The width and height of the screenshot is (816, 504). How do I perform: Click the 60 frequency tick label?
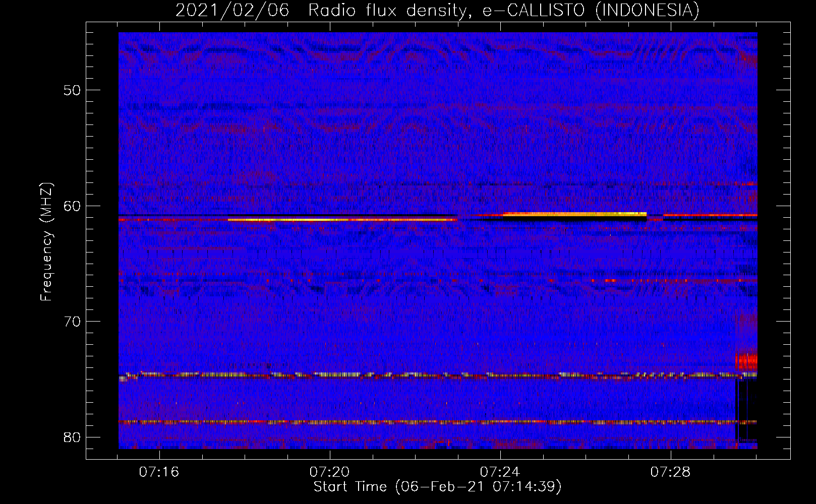pos(72,206)
